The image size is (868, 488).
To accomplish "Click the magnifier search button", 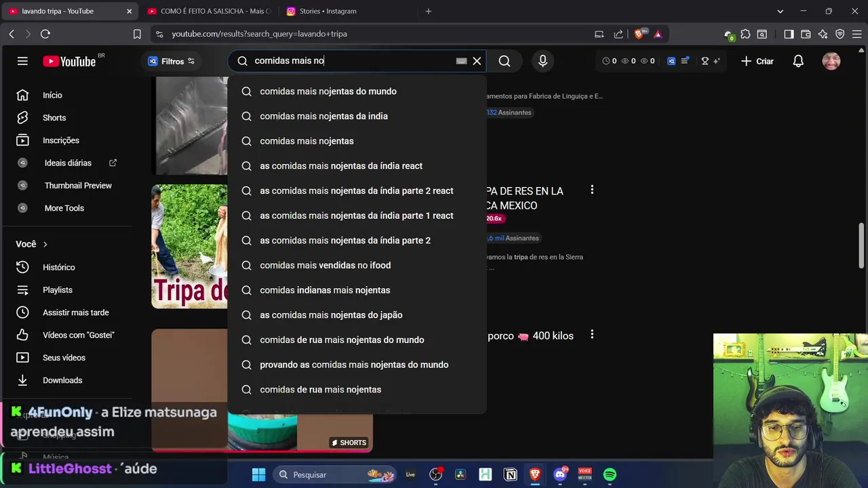I will (505, 61).
